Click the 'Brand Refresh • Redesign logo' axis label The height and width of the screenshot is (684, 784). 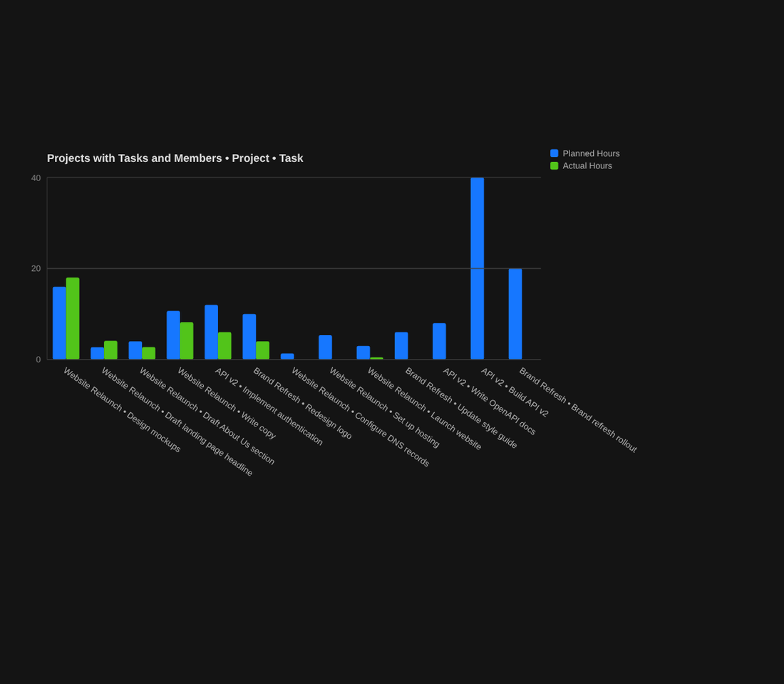coord(302,403)
